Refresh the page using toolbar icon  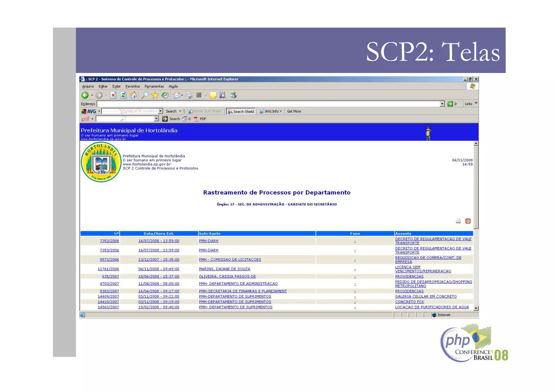[123, 95]
